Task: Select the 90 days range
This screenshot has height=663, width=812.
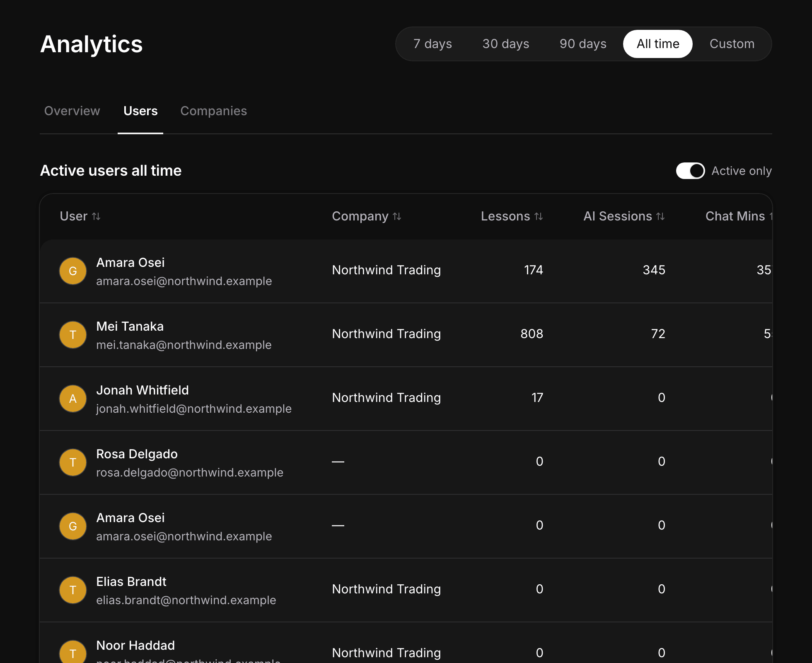Action: tap(583, 44)
